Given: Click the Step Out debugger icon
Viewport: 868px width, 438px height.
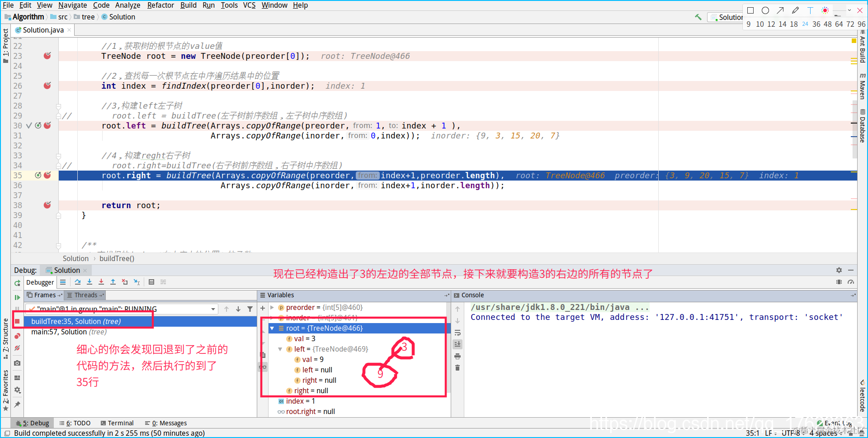Looking at the screenshot, I should pos(113,282).
